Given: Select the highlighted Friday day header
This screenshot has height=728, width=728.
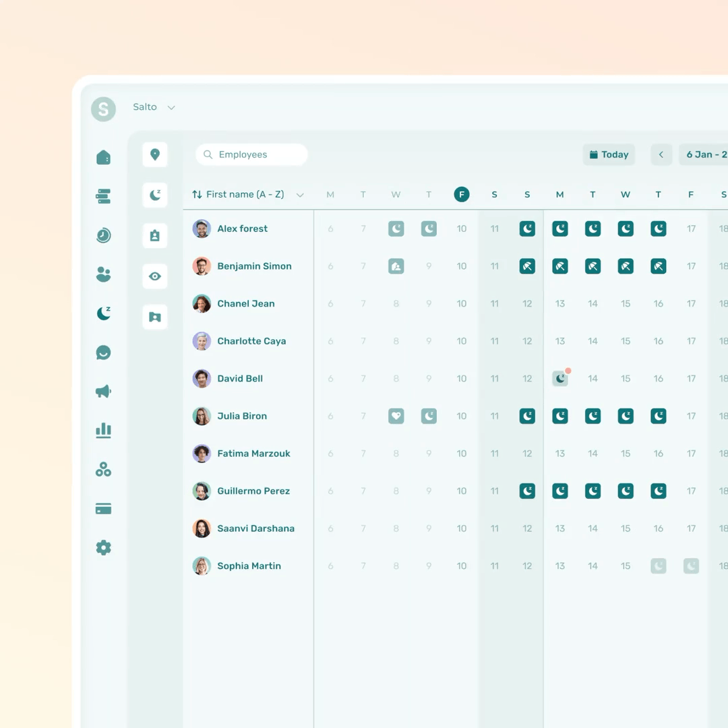Looking at the screenshot, I should pyautogui.click(x=462, y=195).
